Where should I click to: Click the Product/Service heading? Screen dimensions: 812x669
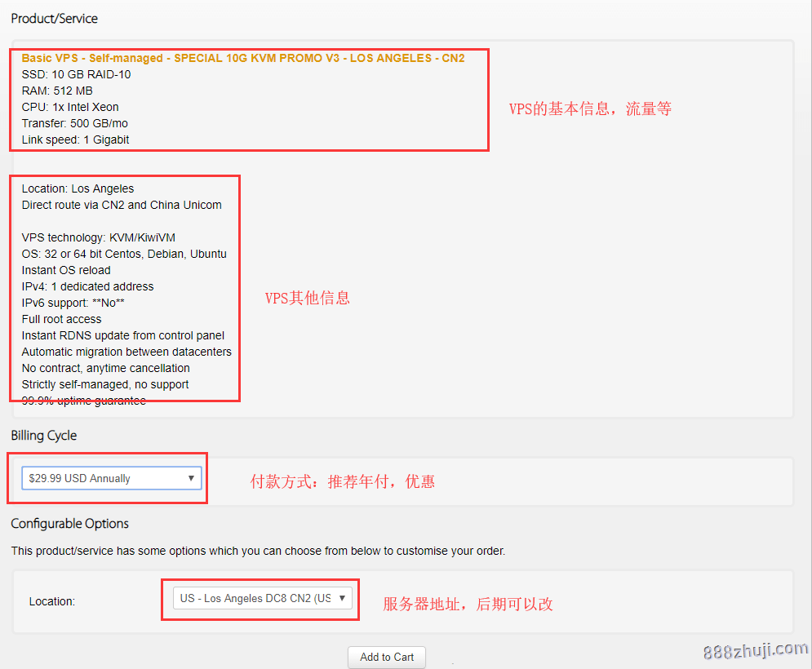pyautogui.click(x=55, y=18)
